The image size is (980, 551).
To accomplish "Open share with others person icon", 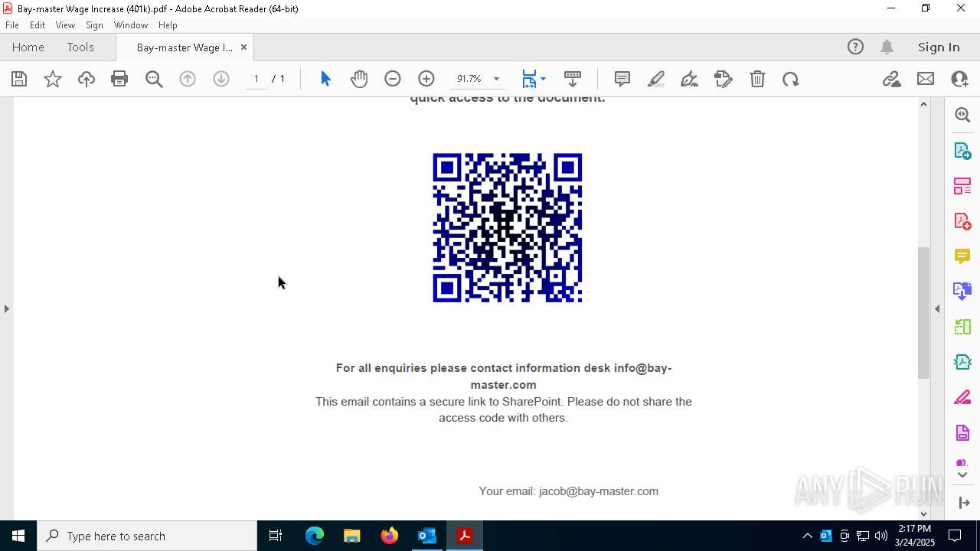I will [x=959, y=79].
